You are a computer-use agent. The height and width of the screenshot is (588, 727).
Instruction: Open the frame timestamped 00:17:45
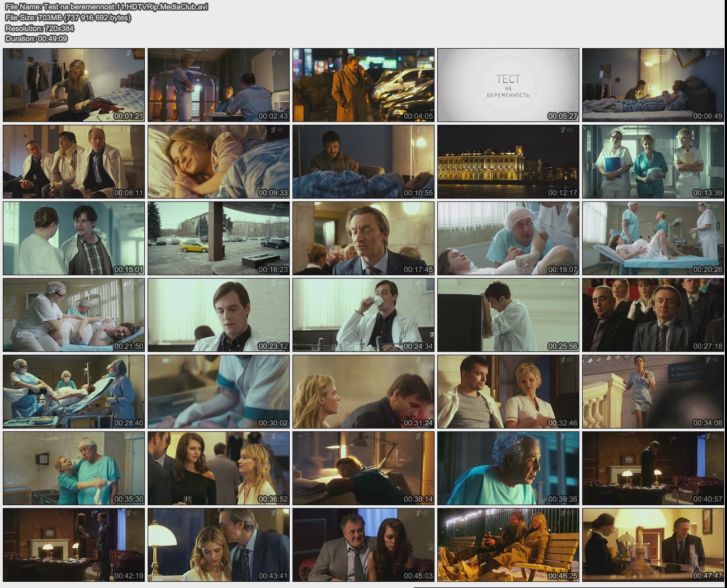[x=363, y=238]
